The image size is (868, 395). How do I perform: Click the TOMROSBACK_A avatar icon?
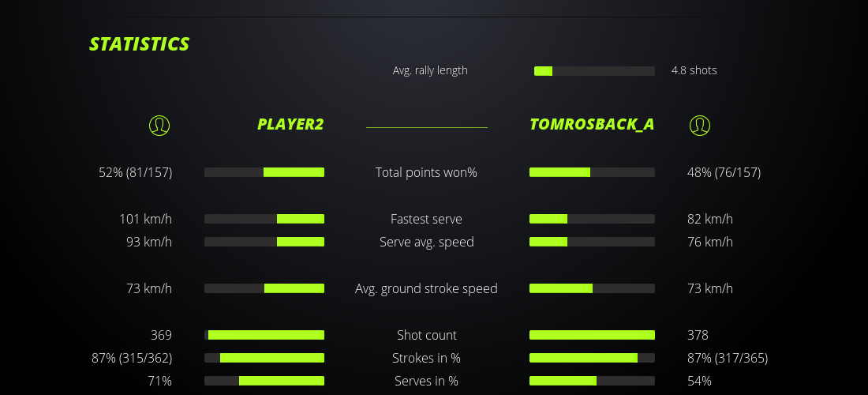(700, 125)
